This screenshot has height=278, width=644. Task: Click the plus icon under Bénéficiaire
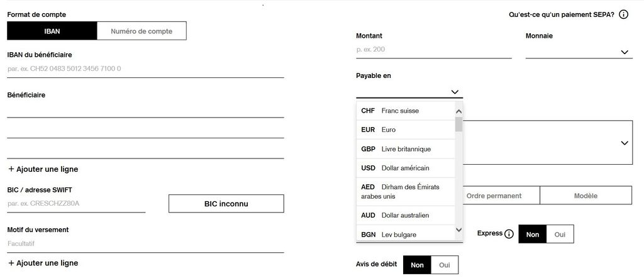pyautogui.click(x=11, y=169)
